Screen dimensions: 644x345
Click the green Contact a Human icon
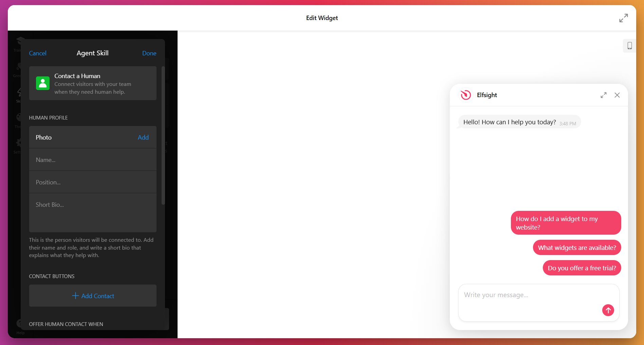coord(43,83)
